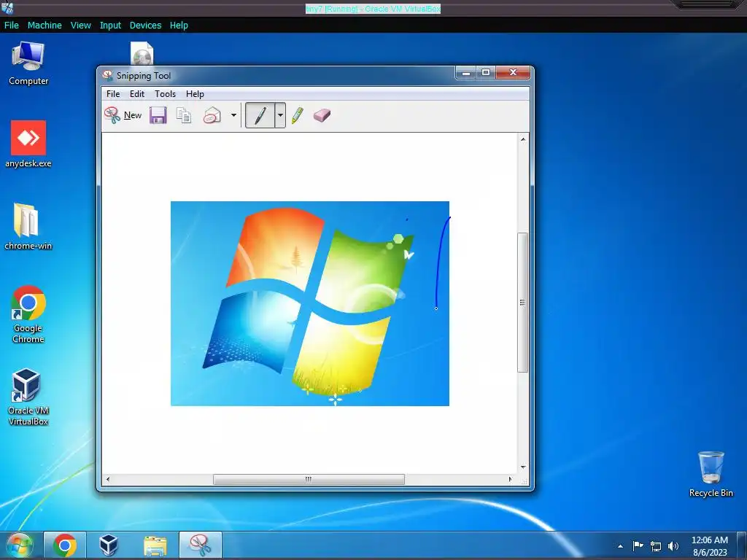
Task: Click the volume speaker tray icon
Action: pyautogui.click(x=673, y=546)
